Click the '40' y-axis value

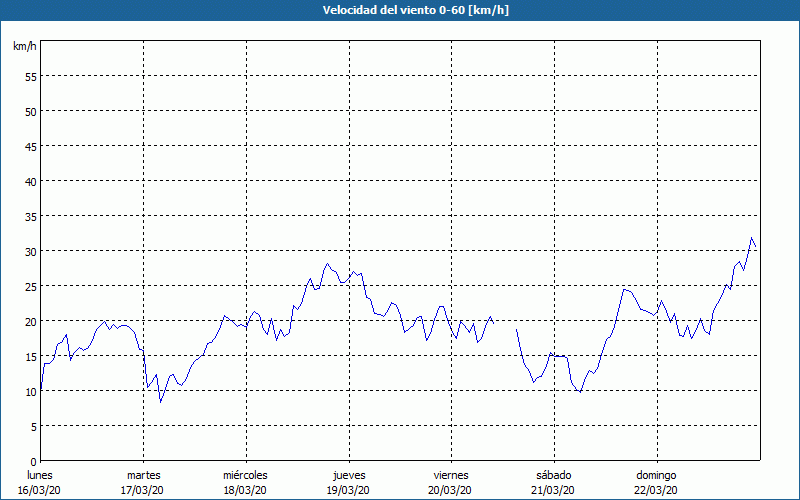(31, 182)
